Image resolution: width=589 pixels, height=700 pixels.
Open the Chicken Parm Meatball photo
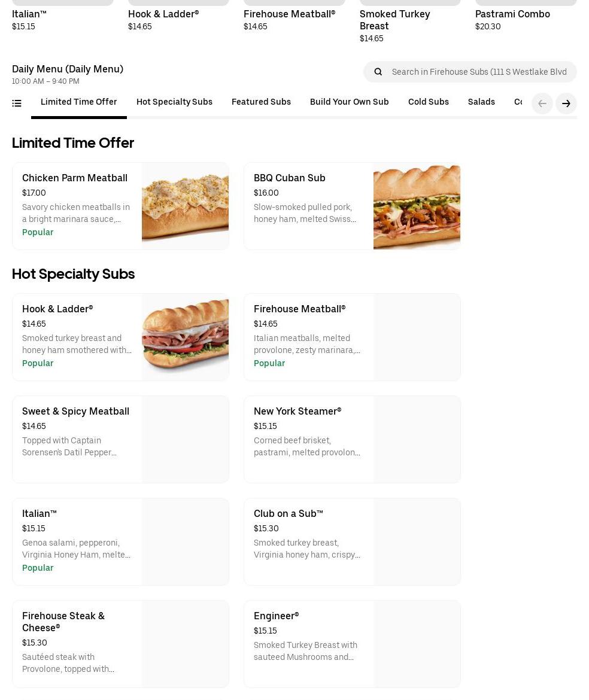185,206
